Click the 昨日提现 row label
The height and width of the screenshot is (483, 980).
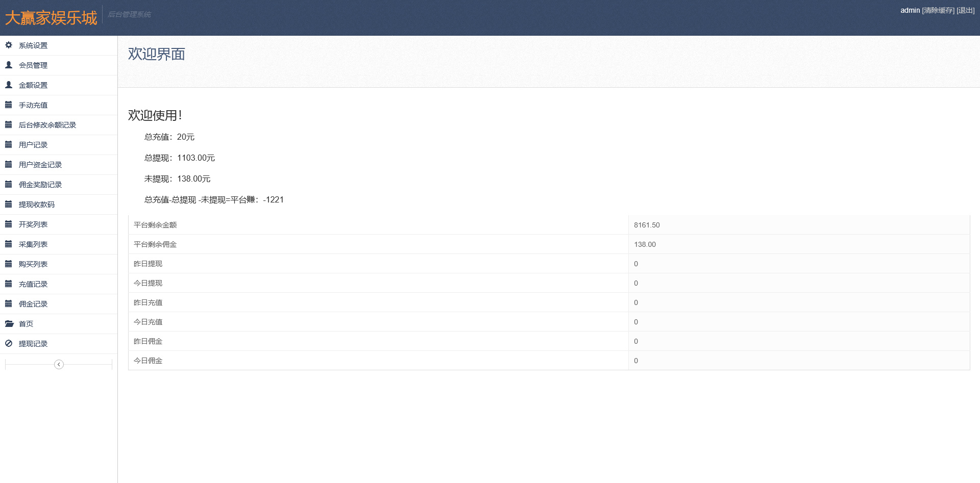click(148, 264)
